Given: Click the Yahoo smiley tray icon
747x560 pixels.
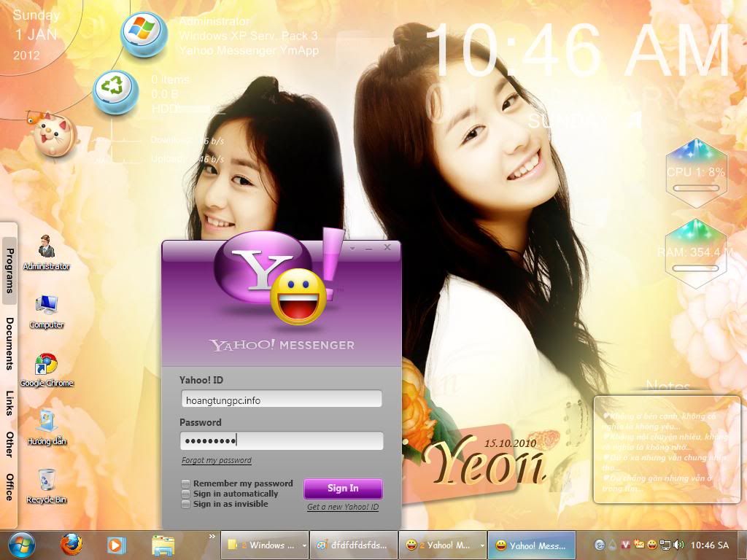Looking at the screenshot, I should pyautogui.click(x=652, y=544).
